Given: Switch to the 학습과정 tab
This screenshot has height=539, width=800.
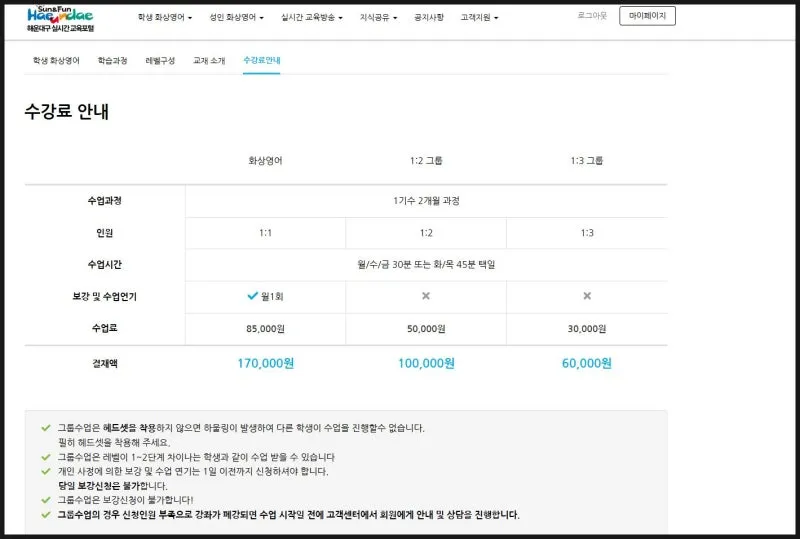Looking at the screenshot, I should 113,61.
